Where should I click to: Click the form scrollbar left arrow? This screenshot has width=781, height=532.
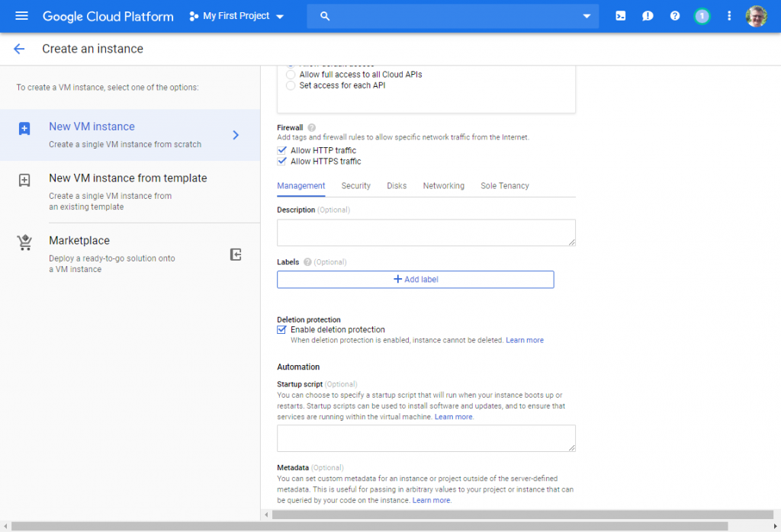pyautogui.click(x=266, y=514)
